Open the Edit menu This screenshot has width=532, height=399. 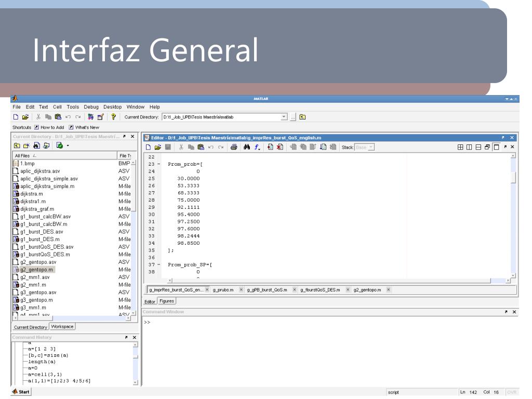(30, 107)
